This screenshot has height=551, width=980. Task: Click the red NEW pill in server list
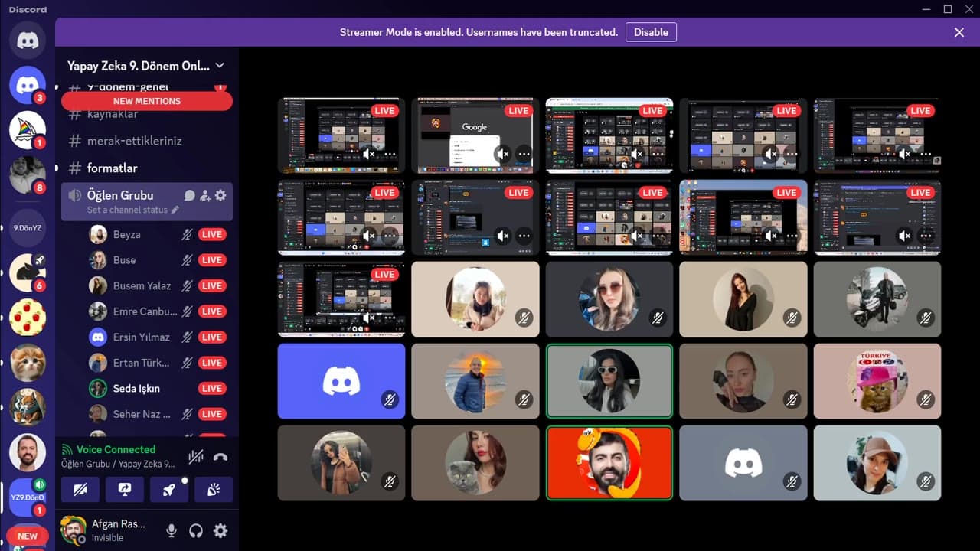(28, 536)
